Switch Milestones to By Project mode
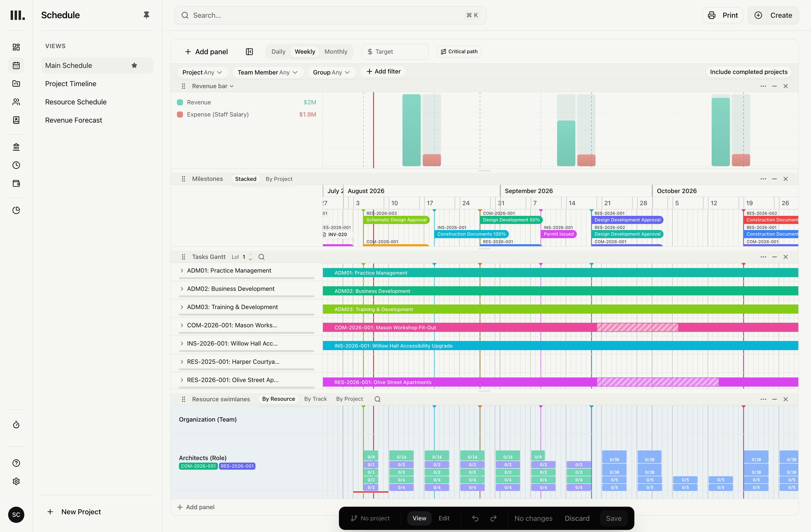The image size is (811, 532). coord(279,179)
